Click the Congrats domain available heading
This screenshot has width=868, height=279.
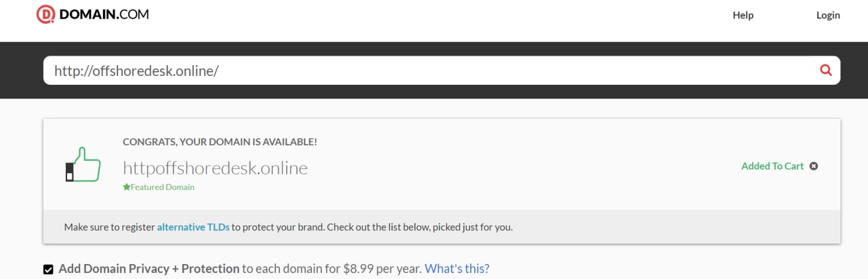(x=220, y=142)
